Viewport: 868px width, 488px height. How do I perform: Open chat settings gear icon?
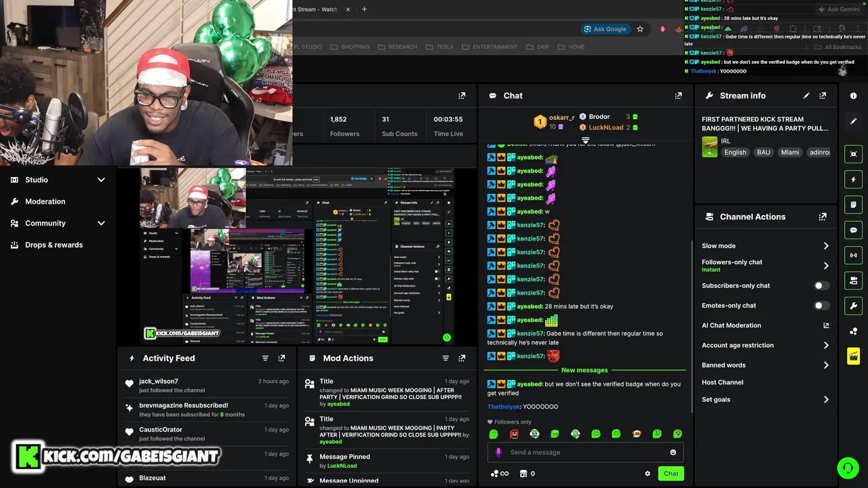tap(647, 474)
